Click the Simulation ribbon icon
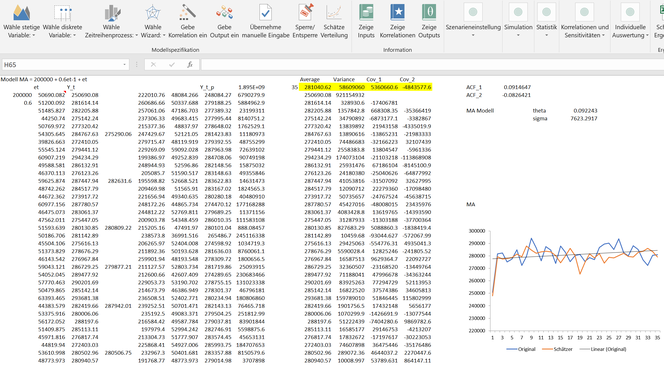 tap(518, 12)
